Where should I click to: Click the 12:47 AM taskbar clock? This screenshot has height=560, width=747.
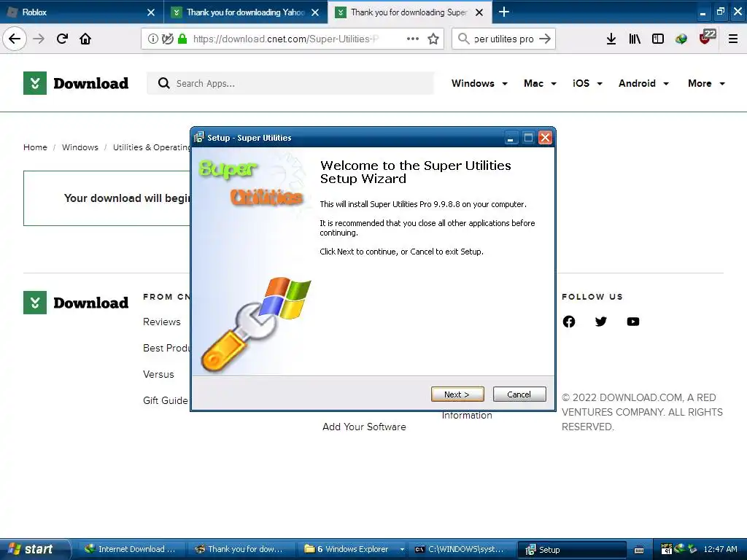720,549
